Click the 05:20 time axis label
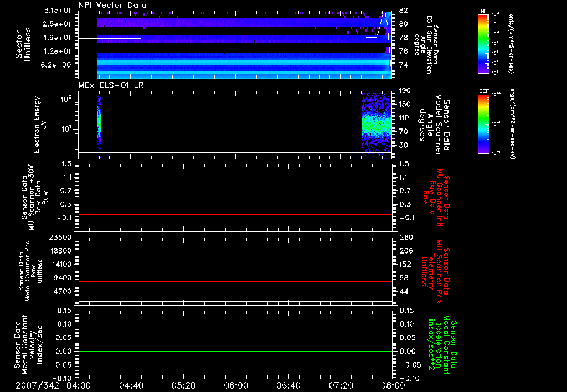This screenshot has width=567, height=392. coord(184,385)
